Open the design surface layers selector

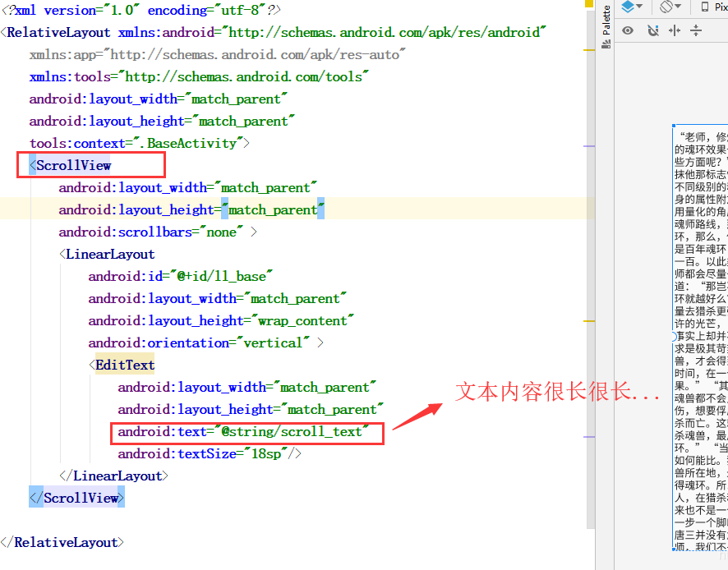click(x=632, y=7)
